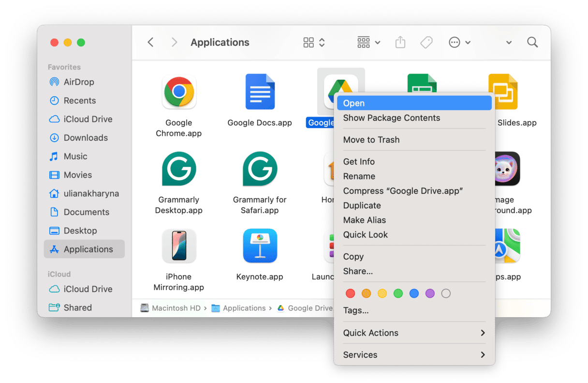Expand the Quick Actions submenu
Image resolution: width=588 pixels, height=383 pixels.
point(414,333)
